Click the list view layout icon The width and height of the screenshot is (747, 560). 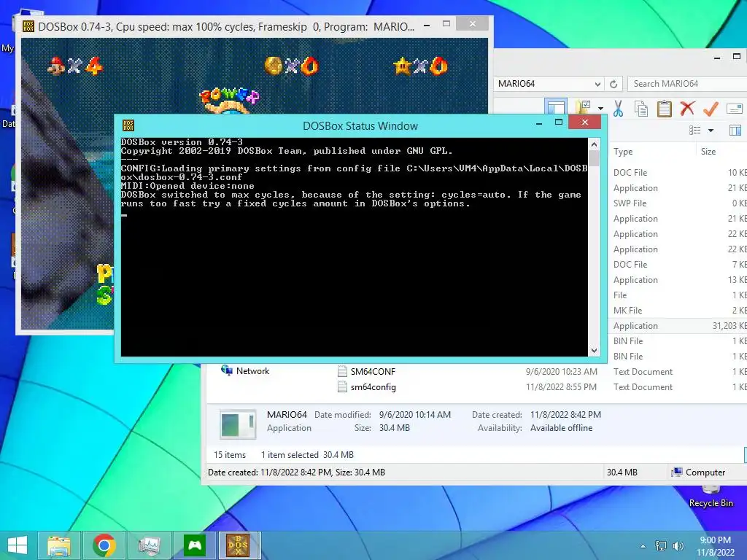pyautogui.click(x=695, y=130)
